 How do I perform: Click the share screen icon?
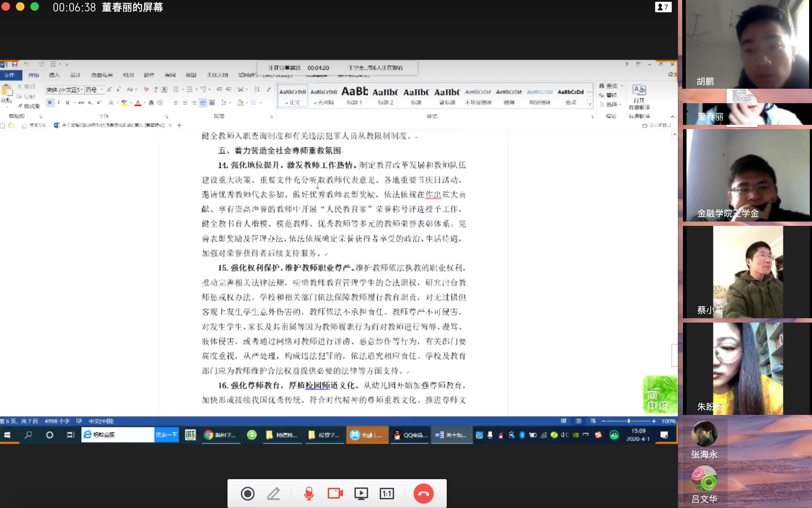click(x=361, y=494)
